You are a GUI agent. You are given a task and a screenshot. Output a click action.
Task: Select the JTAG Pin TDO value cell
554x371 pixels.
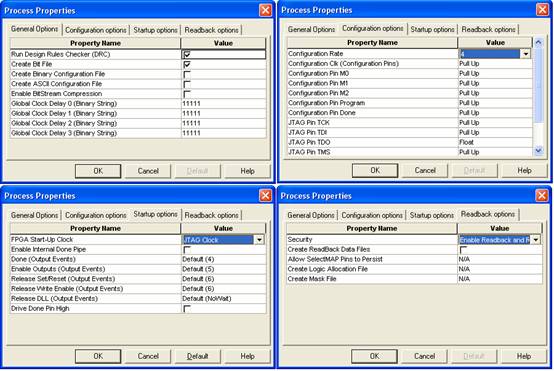(x=495, y=142)
